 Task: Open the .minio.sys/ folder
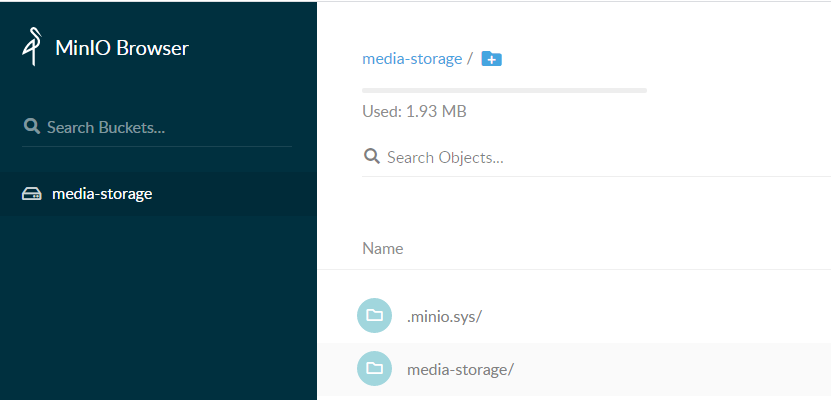click(444, 317)
